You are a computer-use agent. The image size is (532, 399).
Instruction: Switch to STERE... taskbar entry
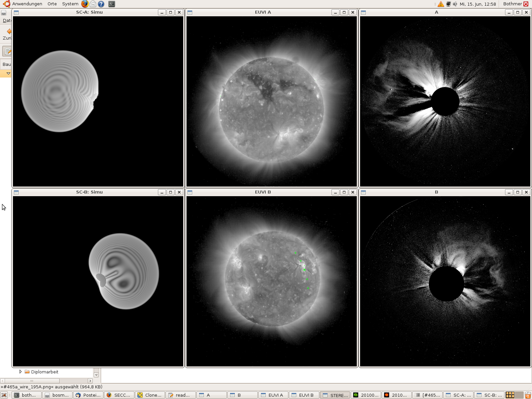[x=335, y=395]
